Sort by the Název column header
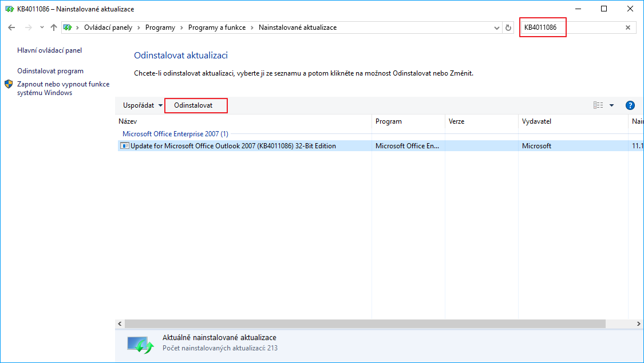644x363 pixels. click(244, 121)
